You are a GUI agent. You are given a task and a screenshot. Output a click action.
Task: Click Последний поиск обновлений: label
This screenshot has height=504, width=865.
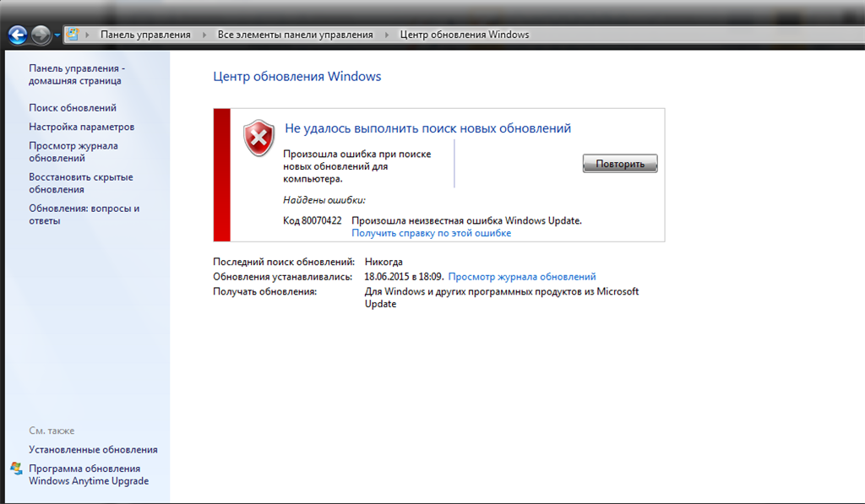point(284,262)
